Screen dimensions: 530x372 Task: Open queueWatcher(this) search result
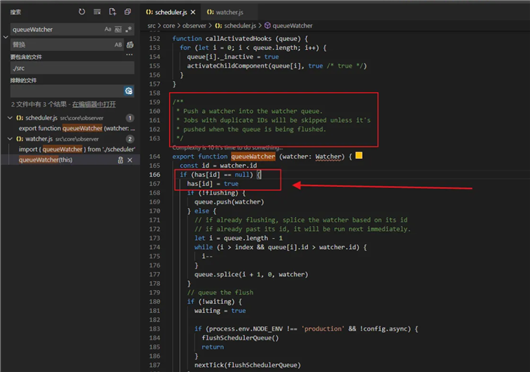tap(45, 160)
